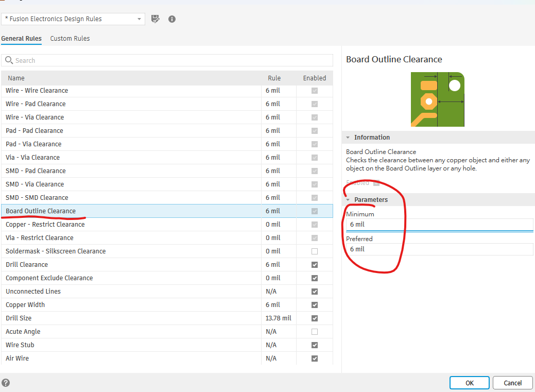This screenshot has height=392, width=535.
Task: Enable the Acute Angle rule checkbox
Action: tap(315, 332)
